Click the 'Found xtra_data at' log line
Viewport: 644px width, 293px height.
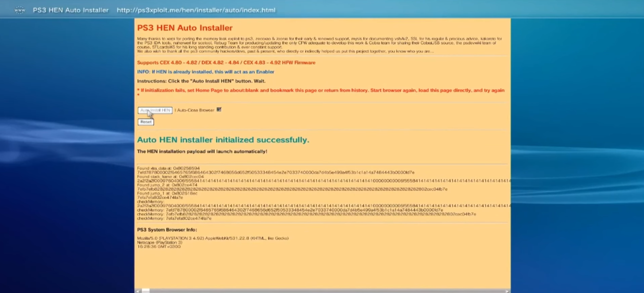point(168,168)
